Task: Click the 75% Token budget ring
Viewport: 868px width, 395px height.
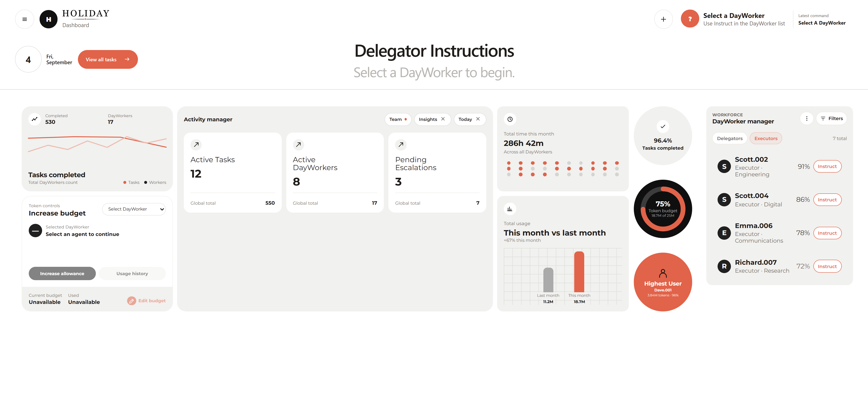Action: point(662,209)
